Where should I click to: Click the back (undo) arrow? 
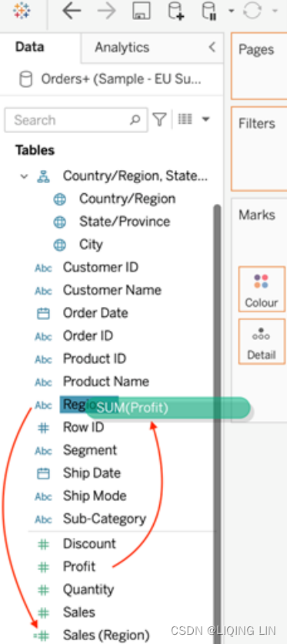pyautogui.click(x=72, y=11)
